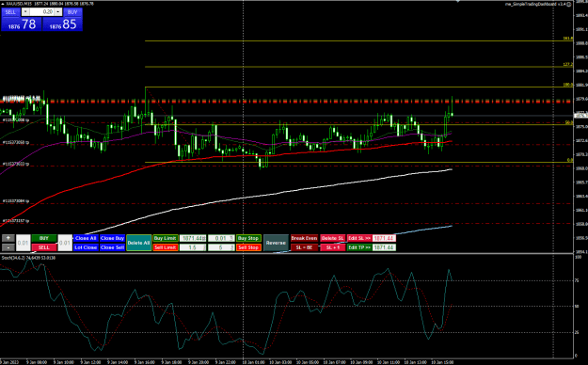Click the 50.0 Fibonacci level label

point(569,122)
